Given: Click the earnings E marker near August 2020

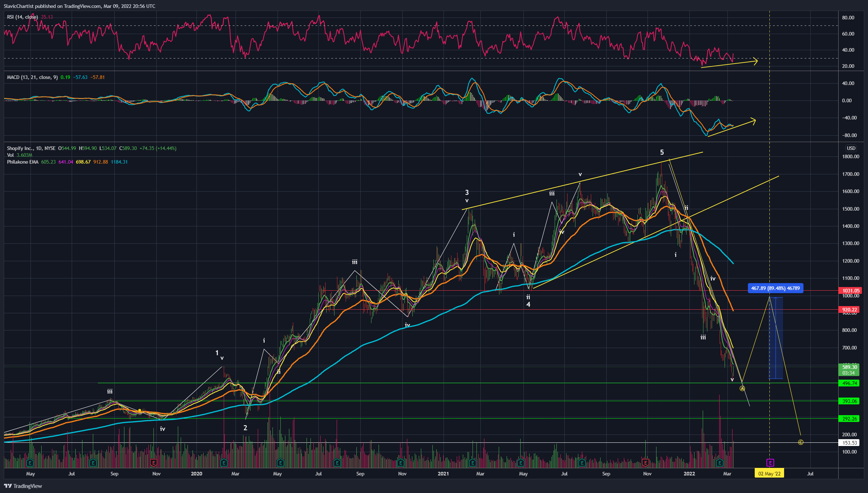Looking at the screenshot, I should [337, 463].
